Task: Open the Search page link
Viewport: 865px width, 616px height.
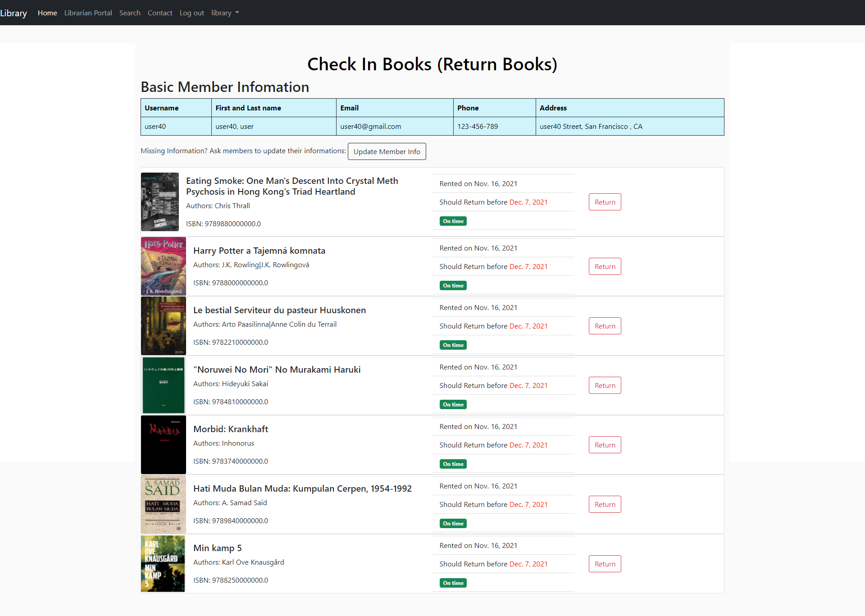Action: click(x=130, y=13)
